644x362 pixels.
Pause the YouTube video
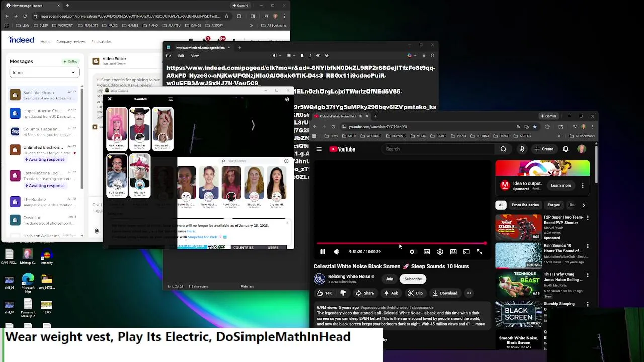[323, 252]
